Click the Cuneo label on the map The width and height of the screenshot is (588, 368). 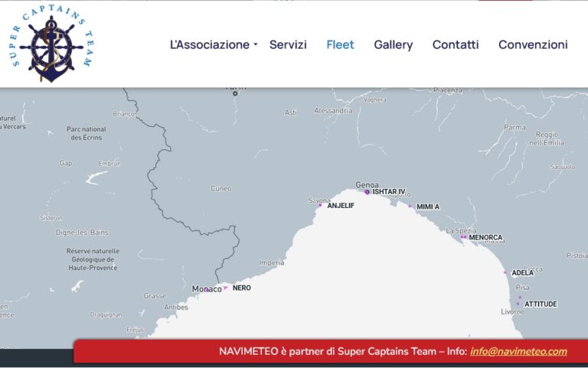coord(220,188)
